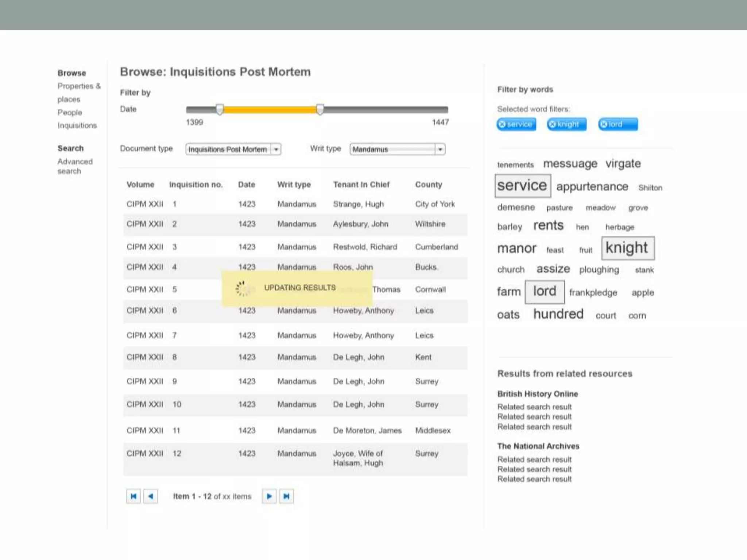The width and height of the screenshot is (747, 560).
Task: Toggle 'knight' in the word cloud
Action: [x=627, y=248]
